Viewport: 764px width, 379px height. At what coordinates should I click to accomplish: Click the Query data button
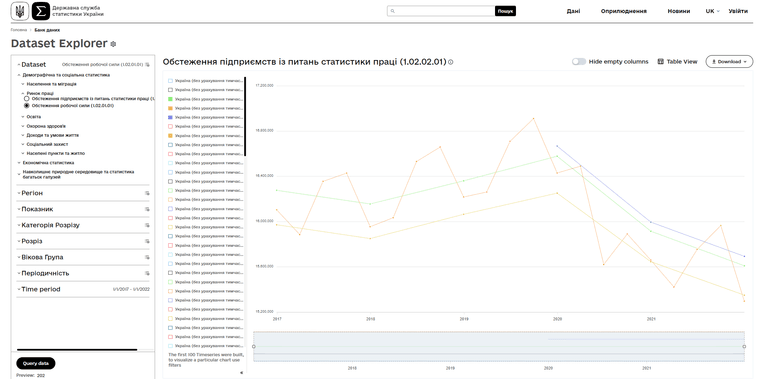(x=36, y=363)
